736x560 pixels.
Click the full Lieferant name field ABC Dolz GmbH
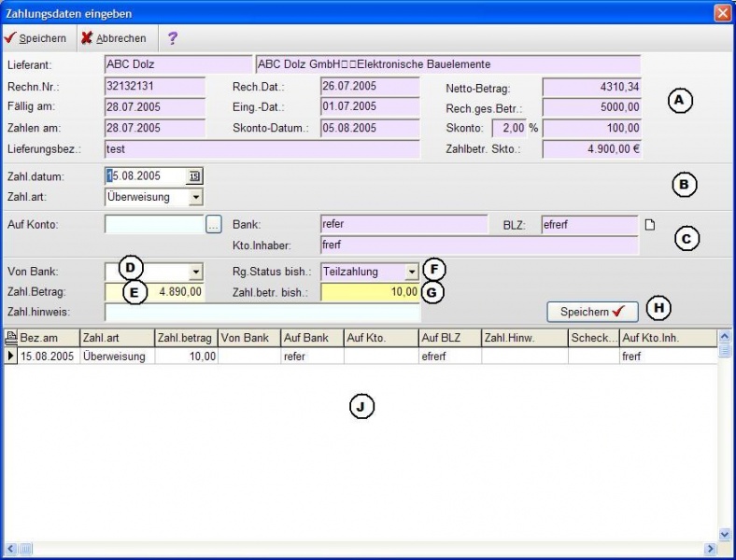pyautogui.click(x=448, y=64)
